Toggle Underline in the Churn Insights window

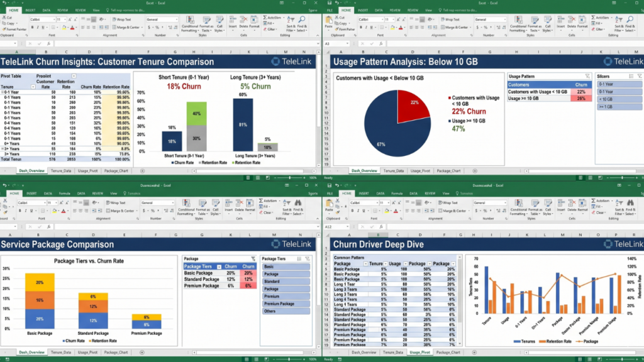[x=43, y=28]
